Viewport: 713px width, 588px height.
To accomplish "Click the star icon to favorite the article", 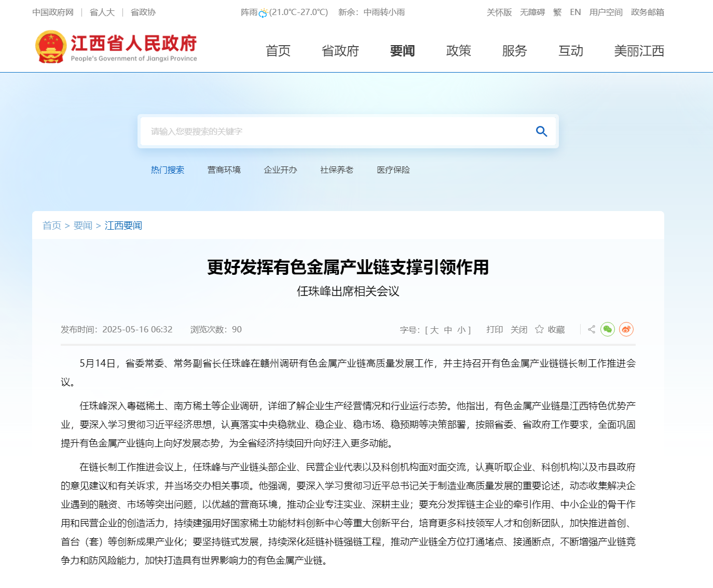I will pyautogui.click(x=539, y=329).
